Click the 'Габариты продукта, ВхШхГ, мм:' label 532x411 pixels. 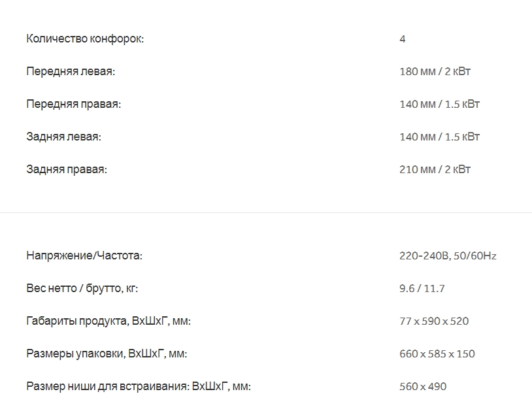108,321
